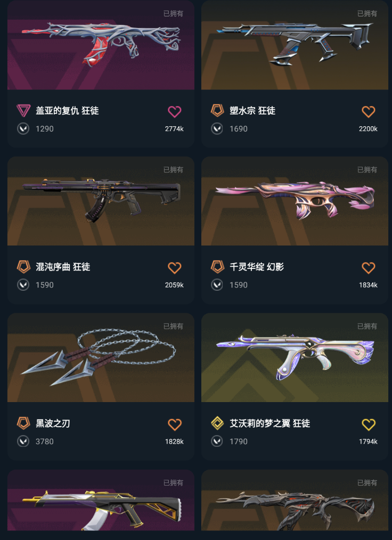Select the 艾沃莉的梦之翼 狂徒 title text
The height and width of the screenshot is (540, 392).
269,423
